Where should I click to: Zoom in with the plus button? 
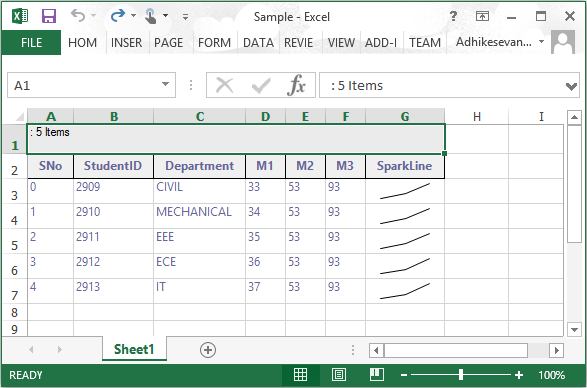[519, 375]
